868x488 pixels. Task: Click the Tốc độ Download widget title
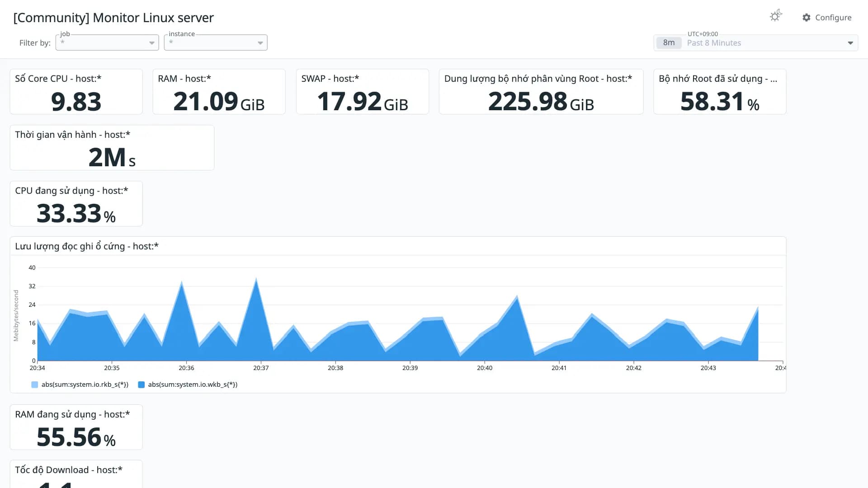tap(69, 470)
